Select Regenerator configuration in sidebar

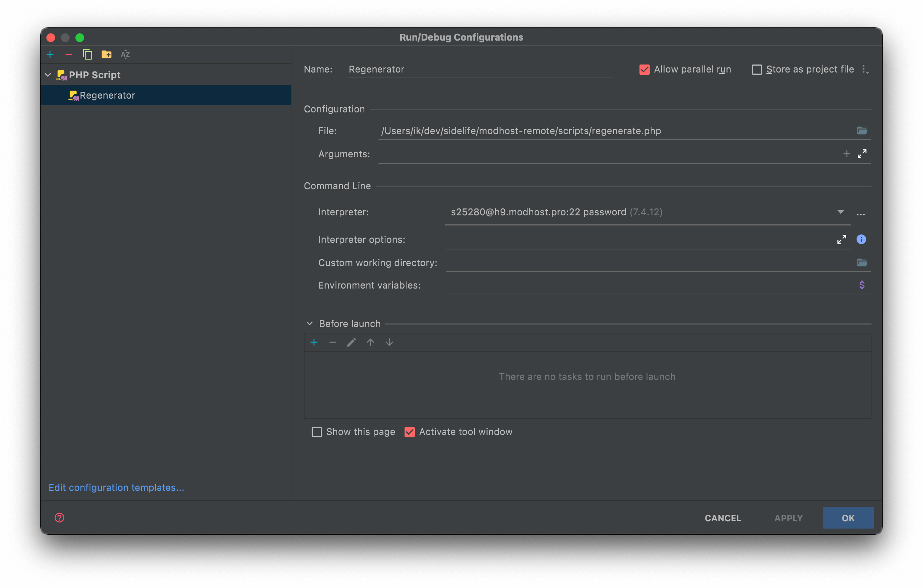[x=108, y=95]
